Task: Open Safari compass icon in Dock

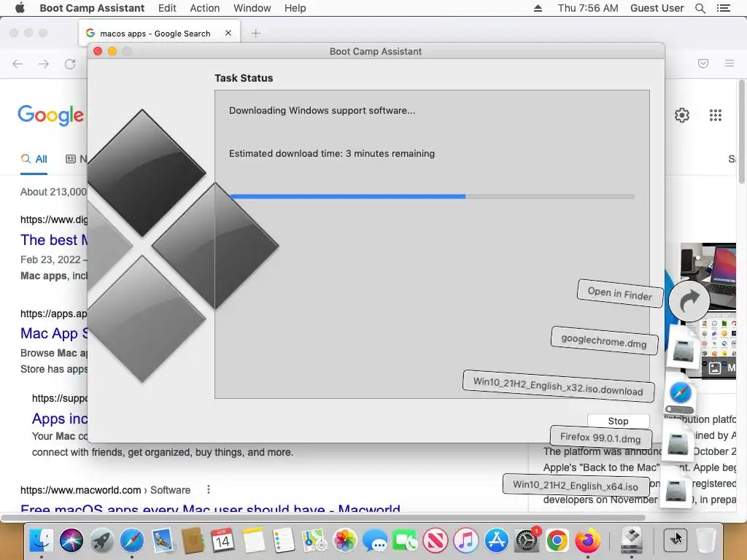Action: point(132,541)
